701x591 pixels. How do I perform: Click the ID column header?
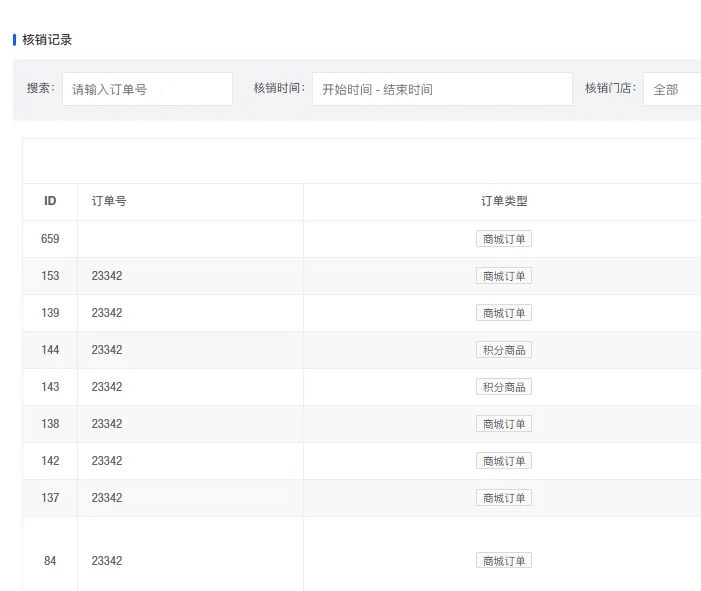(50, 201)
